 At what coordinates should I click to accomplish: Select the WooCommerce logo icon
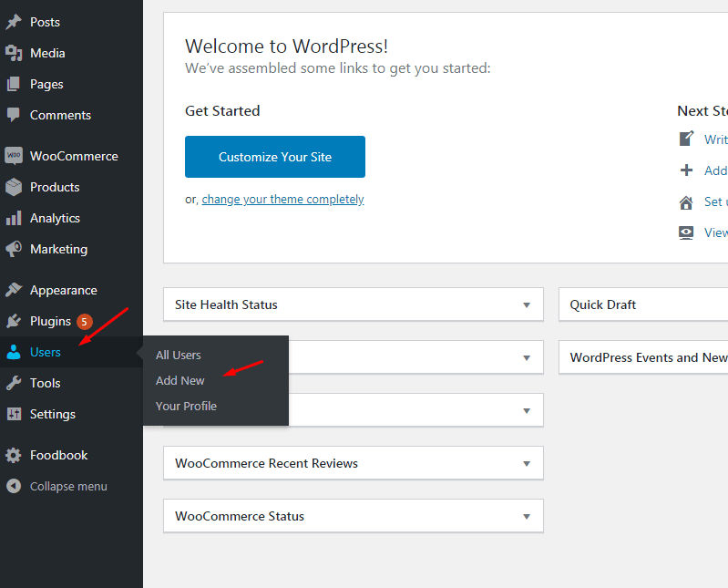click(14, 156)
